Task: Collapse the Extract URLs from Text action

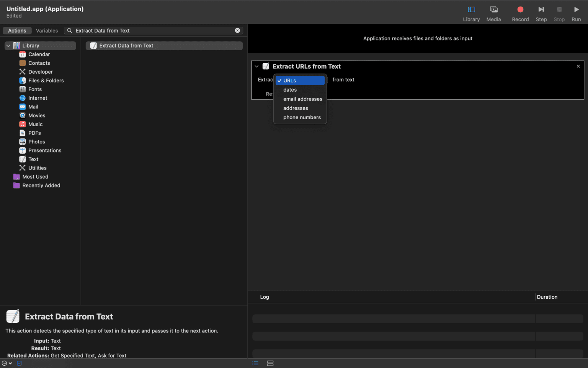Action: 256,66
